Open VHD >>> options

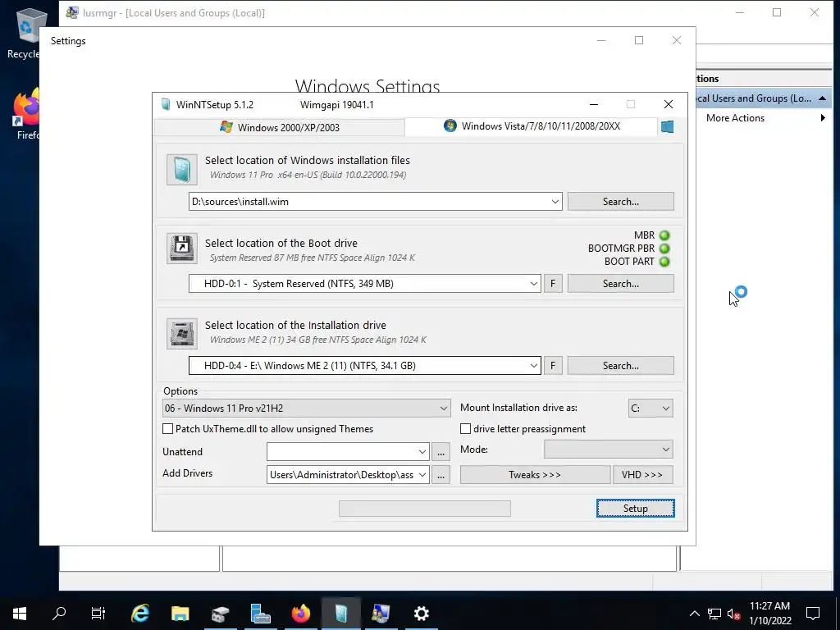click(642, 475)
